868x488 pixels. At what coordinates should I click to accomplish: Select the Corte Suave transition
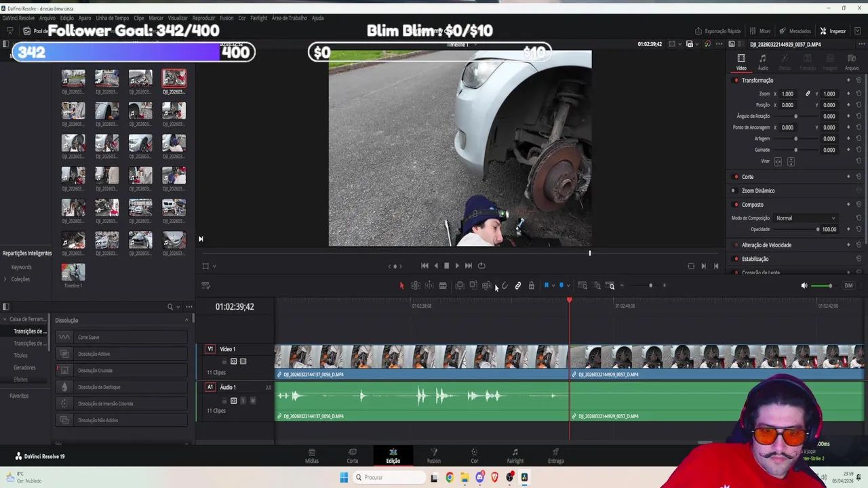[121, 338]
